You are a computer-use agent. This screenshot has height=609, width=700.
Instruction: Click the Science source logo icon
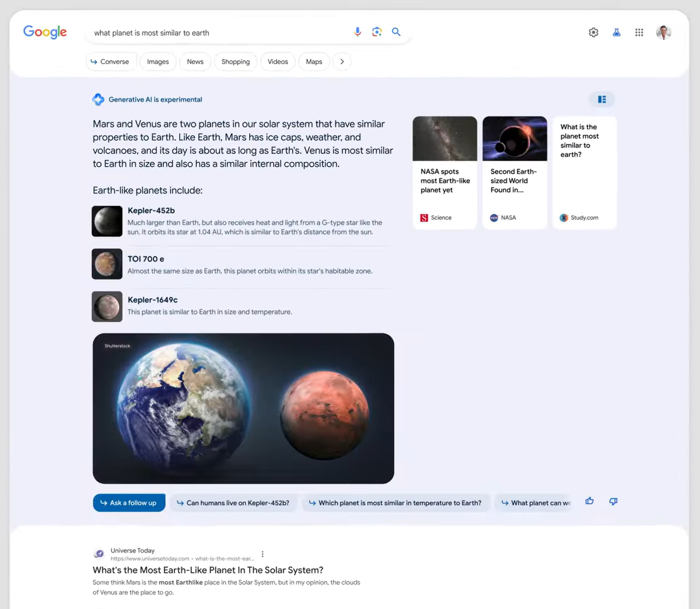[x=424, y=218]
